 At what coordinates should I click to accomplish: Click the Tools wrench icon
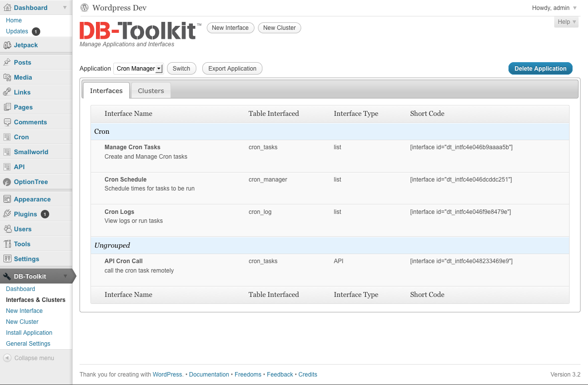coord(7,244)
